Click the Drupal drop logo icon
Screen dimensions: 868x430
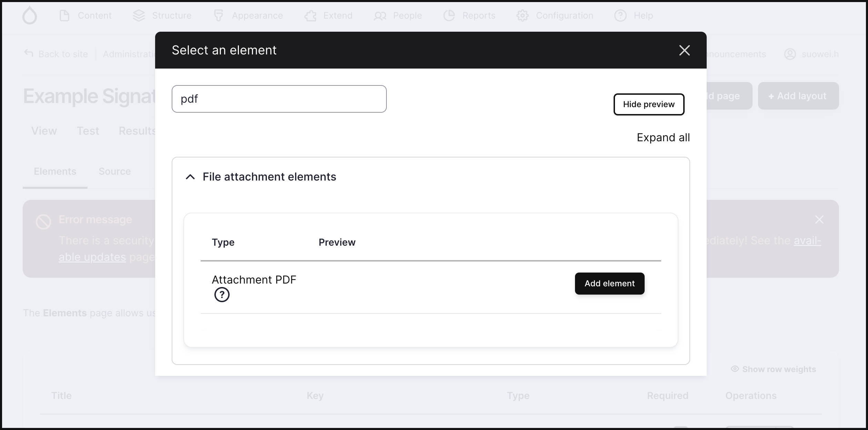point(30,16)
